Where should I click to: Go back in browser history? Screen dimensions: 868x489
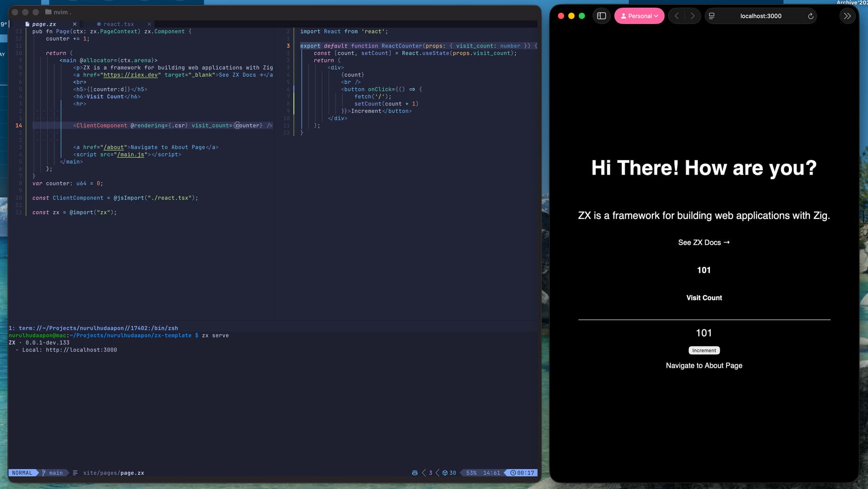coord(677,16)
